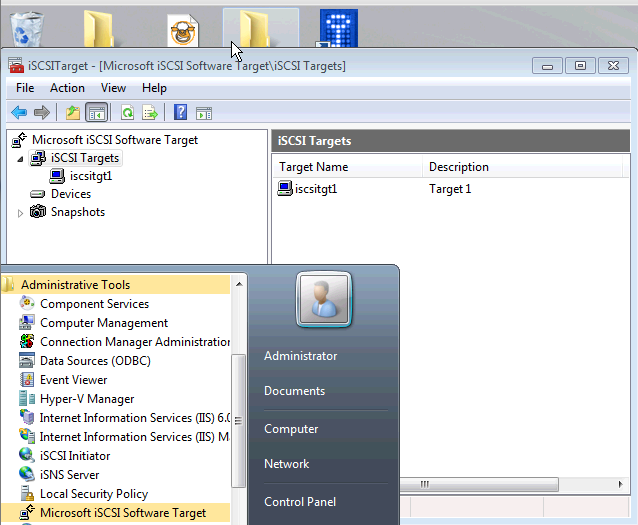Open Control Panel from Start menu
The width and height of the screenshot is (638, 525).
point(299,502)
